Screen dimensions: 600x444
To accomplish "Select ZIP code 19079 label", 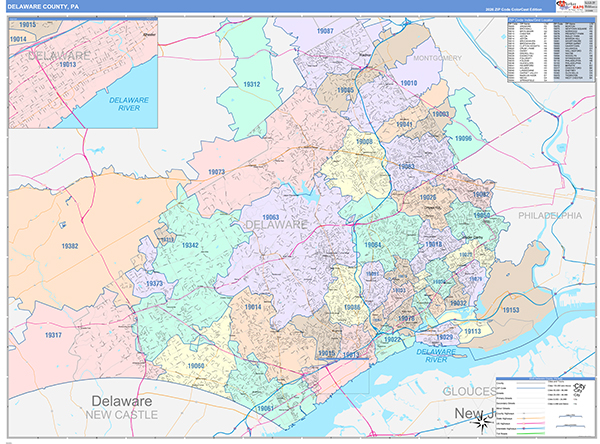I will [476, 279].
